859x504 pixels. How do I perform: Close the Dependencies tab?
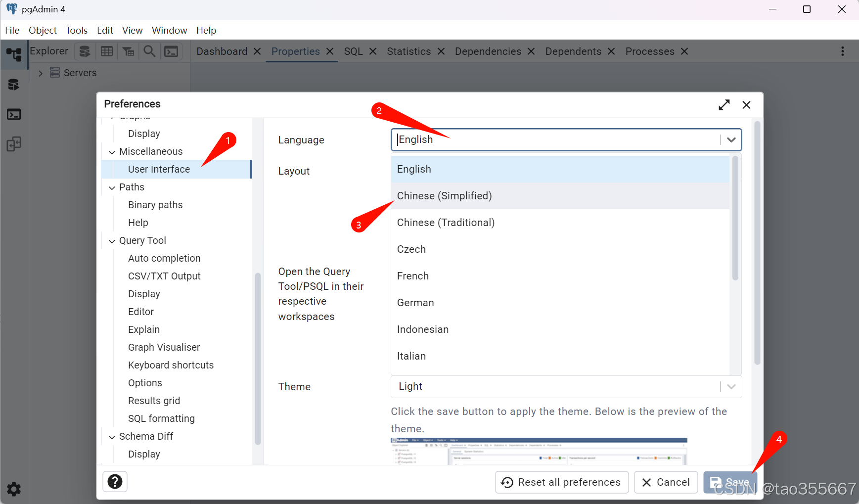(x=531, y=51)
